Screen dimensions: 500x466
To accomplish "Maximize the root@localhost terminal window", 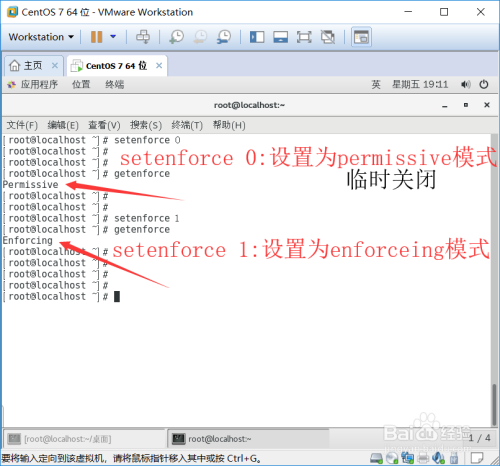I will (466, 105).
